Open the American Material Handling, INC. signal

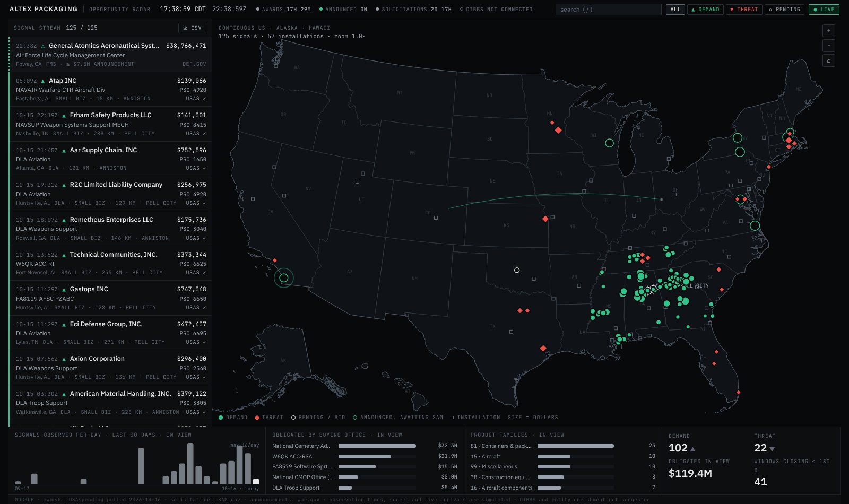110,402
